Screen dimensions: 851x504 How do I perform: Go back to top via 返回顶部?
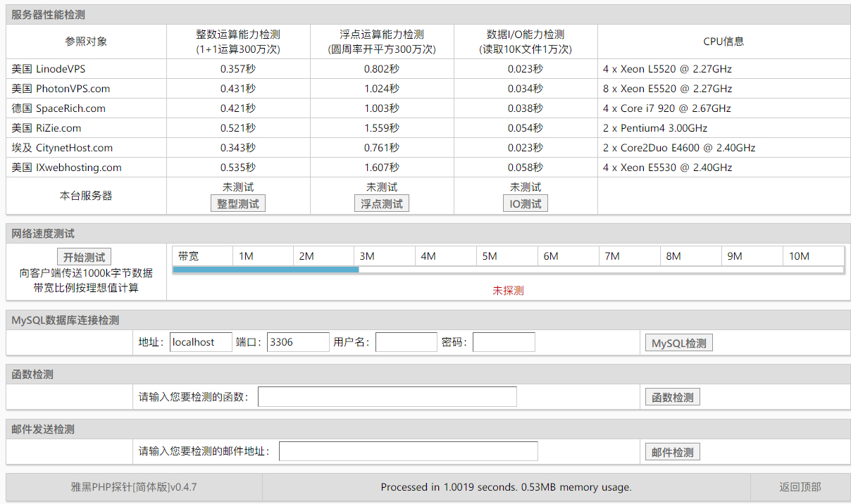(x=800, y=487)
